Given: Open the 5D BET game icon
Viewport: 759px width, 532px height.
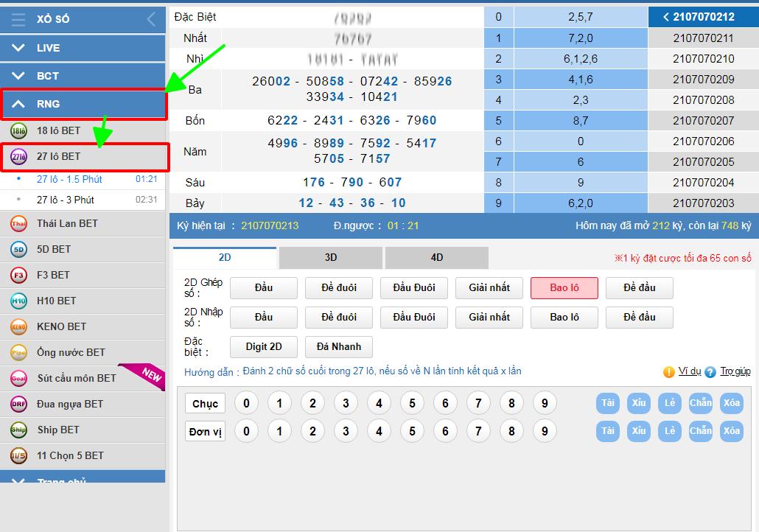Looking at the screenshot, I should point(18,249).
